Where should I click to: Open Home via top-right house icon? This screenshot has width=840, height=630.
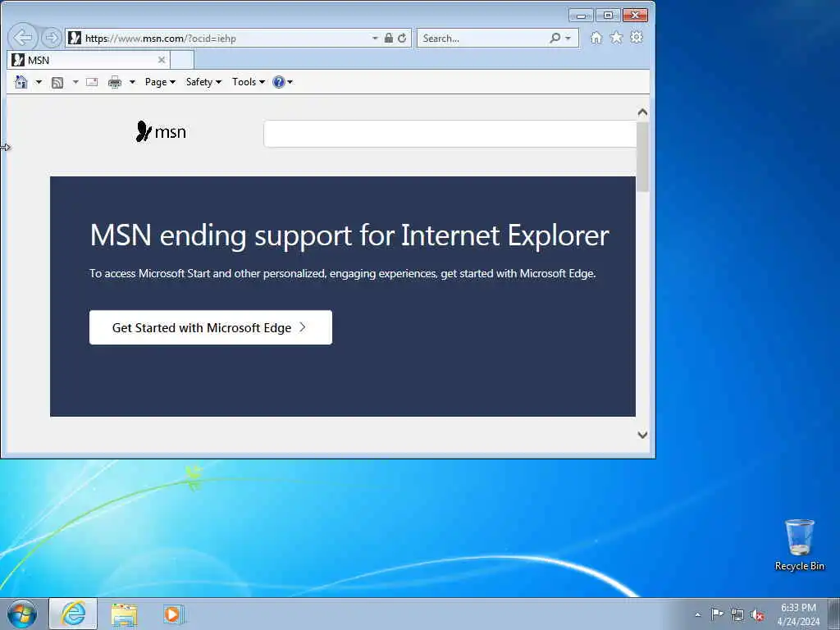coord(596,38)
